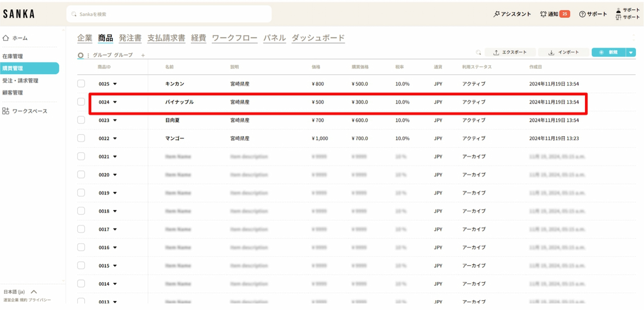Open notifications via the bell icon
Screen dimensions: 644x310
[544, 14]
